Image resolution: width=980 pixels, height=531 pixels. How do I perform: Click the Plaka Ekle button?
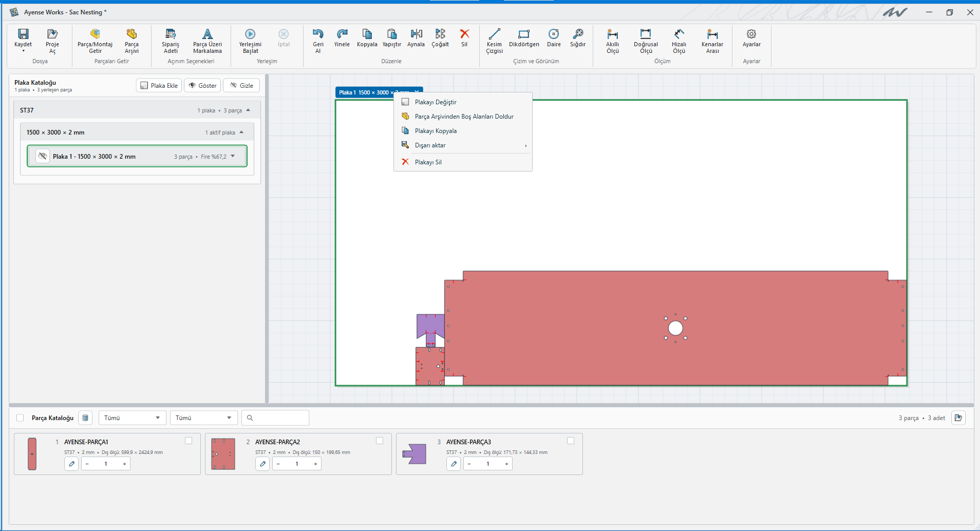pos(159,85)
